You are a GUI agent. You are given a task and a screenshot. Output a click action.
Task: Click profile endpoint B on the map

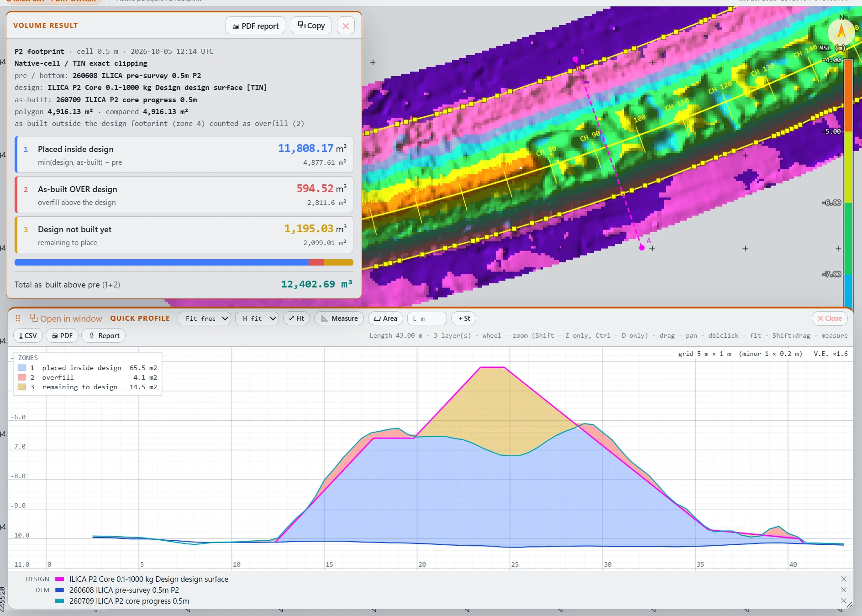pos(575,59)
